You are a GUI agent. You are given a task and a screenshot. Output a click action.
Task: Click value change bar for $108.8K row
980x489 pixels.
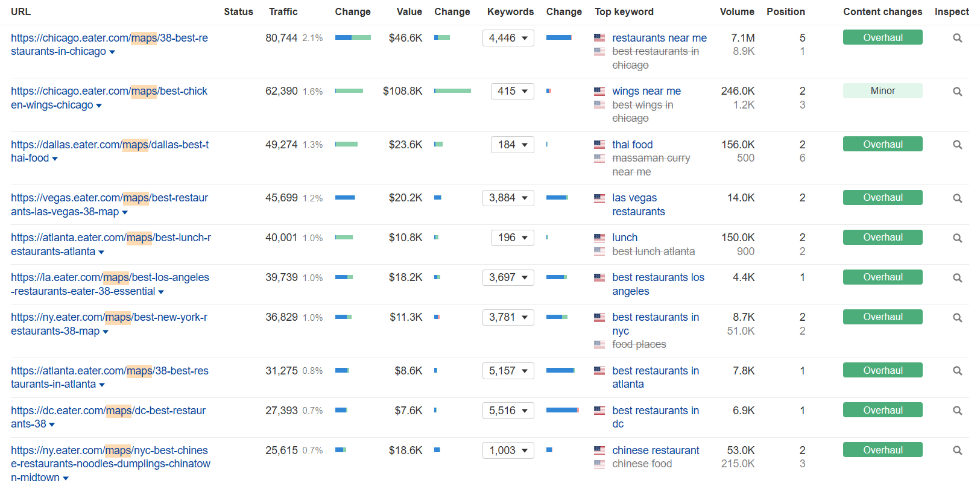click(x=452, y=91)
